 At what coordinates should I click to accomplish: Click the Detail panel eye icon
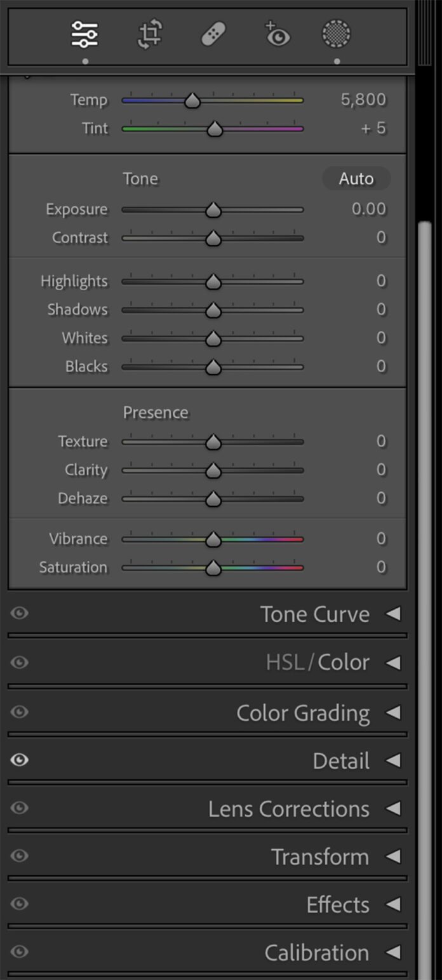(x=19, y=760)
